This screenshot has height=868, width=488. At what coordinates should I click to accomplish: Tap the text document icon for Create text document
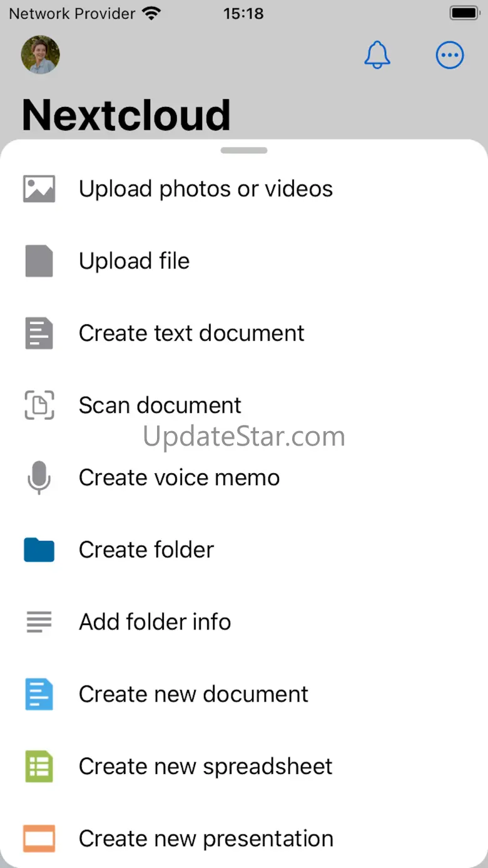coord(39,333)
